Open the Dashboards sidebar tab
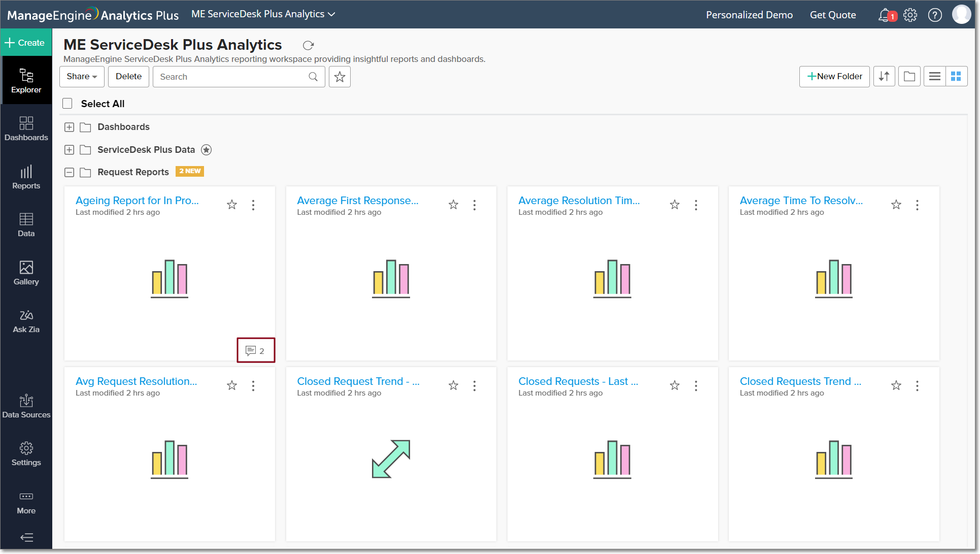Image resolution: width=980 pixels, height=554 pixels. (26, 128)
